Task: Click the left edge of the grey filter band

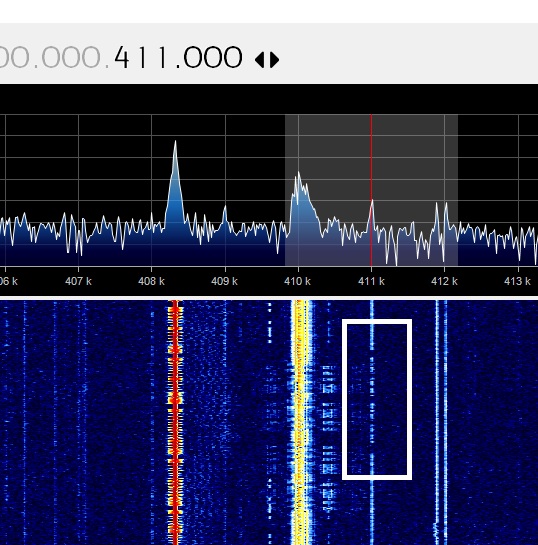Action: pyautogui.click(x=285, y=190)
